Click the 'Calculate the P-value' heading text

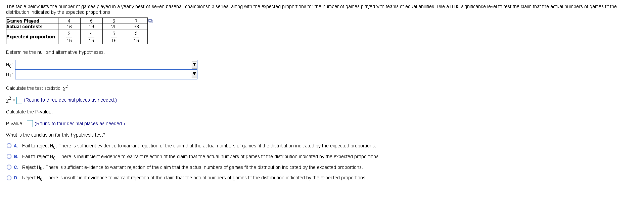click(29, 112)
